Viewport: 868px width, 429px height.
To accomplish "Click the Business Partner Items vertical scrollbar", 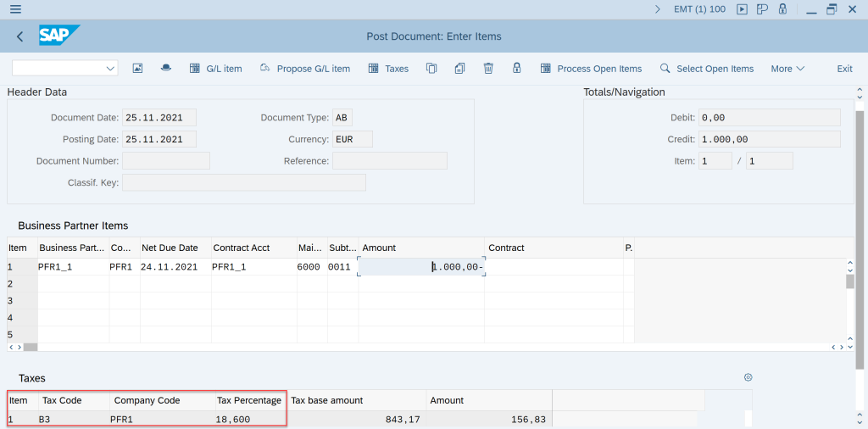I will [x=849, y=281].
